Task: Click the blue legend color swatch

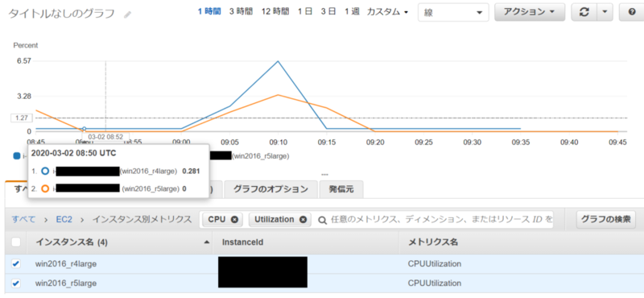Action: pos(16,155)
